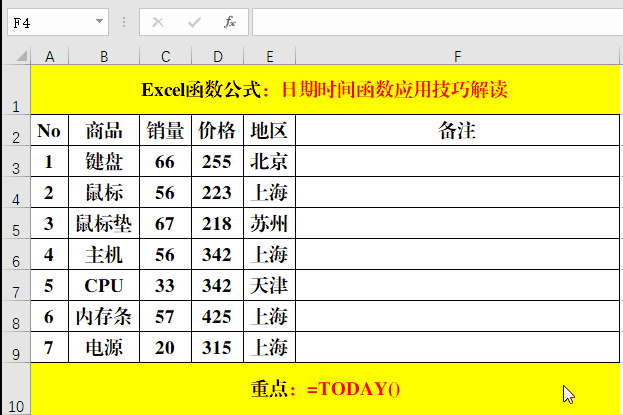Click the region cell '北京'
This screenshot has width=623, height=415.
[x=270, y=161]
